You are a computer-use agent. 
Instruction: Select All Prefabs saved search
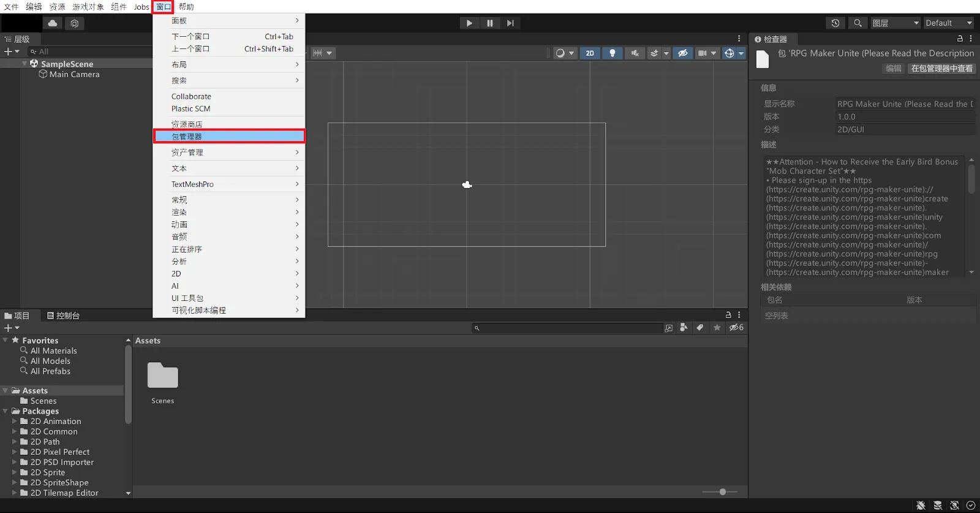click(50, 371)
